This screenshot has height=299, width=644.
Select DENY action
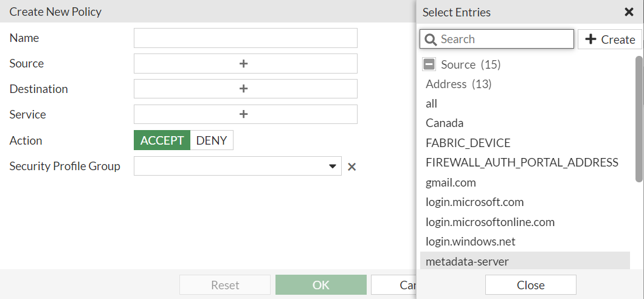[x=212, y=140]
